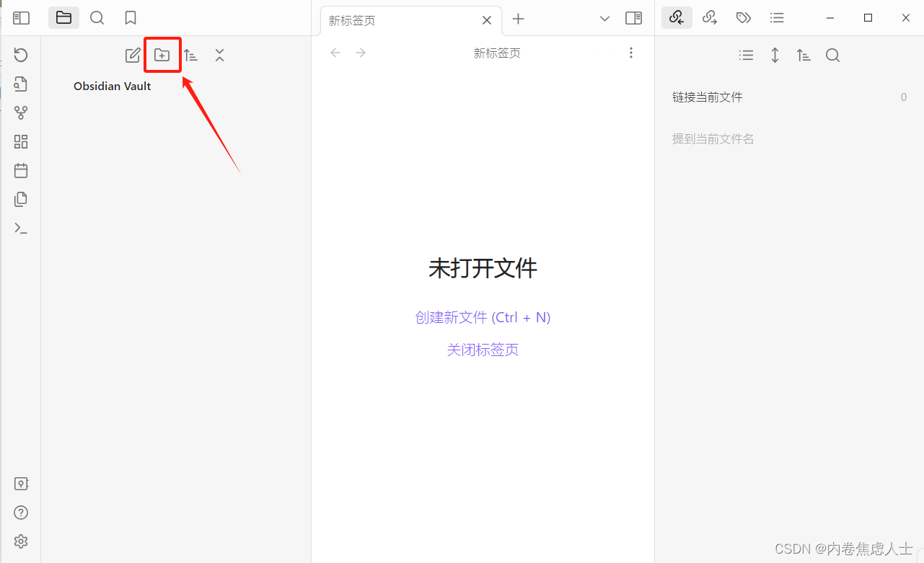Change file explorer sort order
This screenshot has height=563, width=924.
point(190,55)
